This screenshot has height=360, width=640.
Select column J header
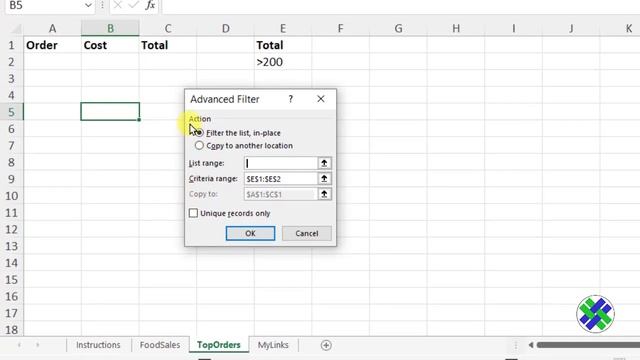(571, 29)
